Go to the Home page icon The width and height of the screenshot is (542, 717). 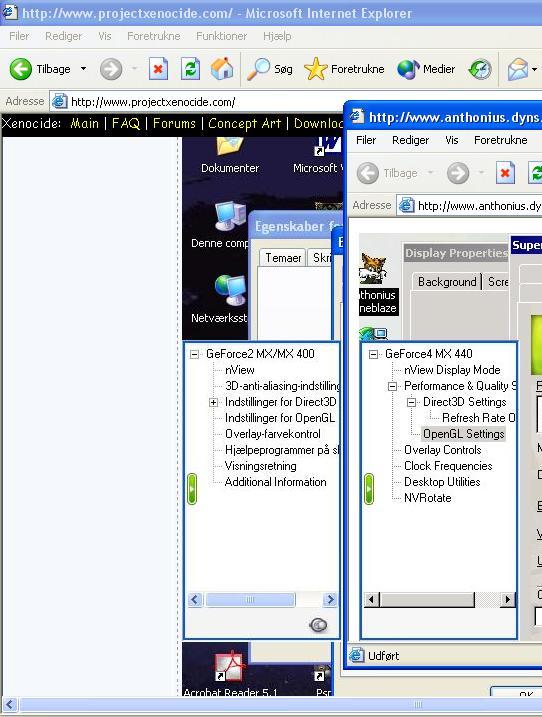pyautogui.click(x=222, y=69)
